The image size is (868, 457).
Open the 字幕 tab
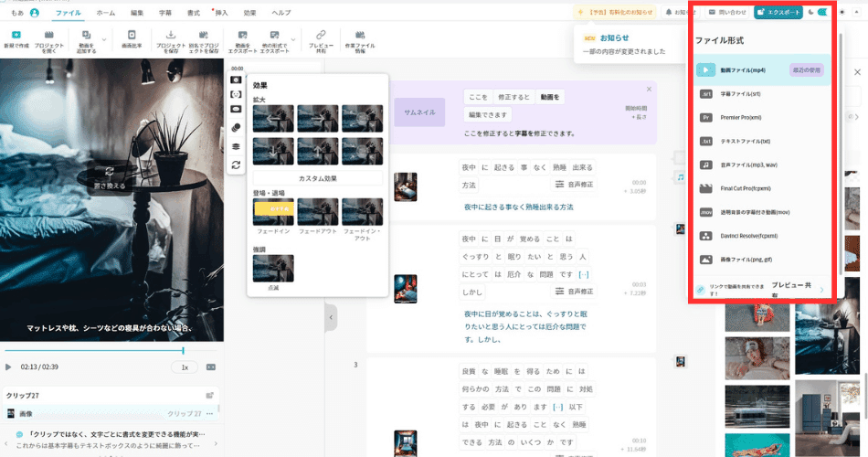[165, 13]
